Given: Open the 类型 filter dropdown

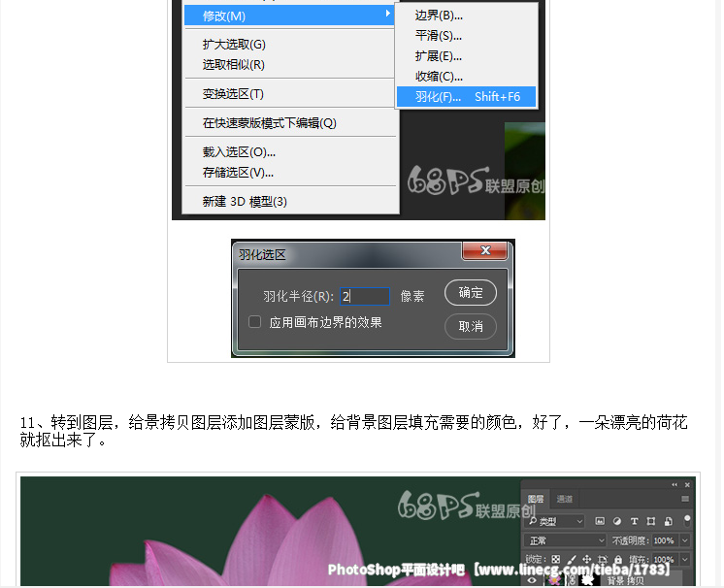Looking at the screenshot, I should [x=555, y=522].
